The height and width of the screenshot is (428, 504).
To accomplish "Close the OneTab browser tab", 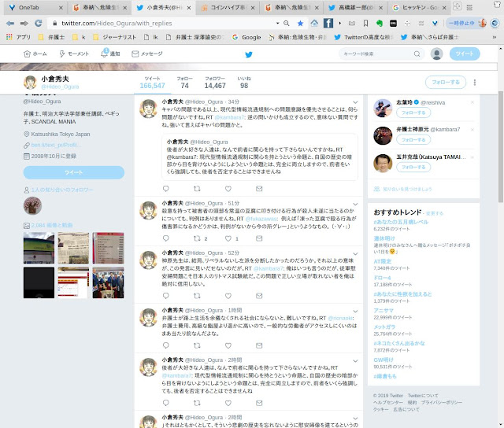I will point(61,8).
